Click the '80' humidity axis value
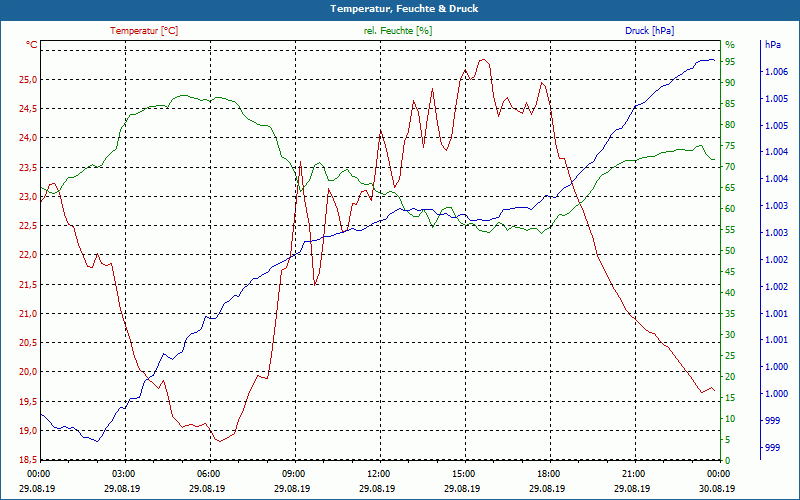The image size is (800, 500). click(x=730, y=124)
